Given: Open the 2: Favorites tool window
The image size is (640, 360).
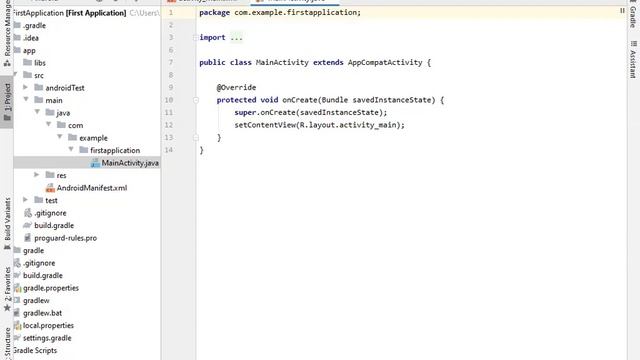Looking at the screenshot, I should (7, 289).
